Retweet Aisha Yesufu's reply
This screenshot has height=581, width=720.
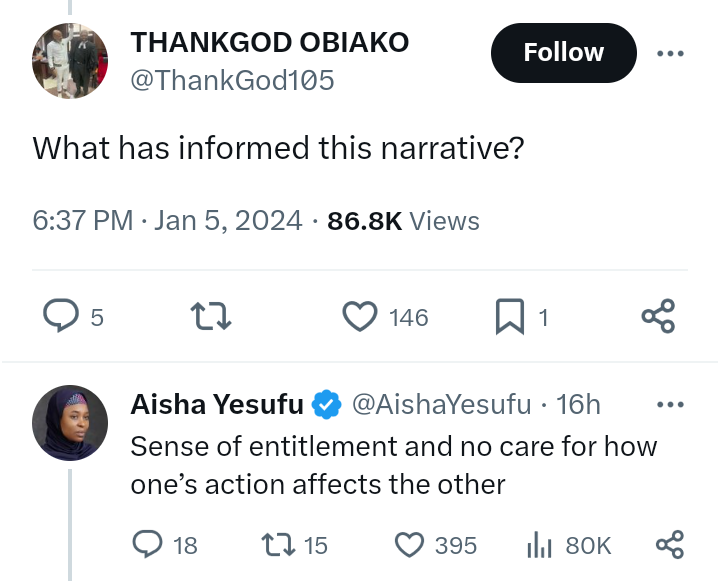point(274,544)
